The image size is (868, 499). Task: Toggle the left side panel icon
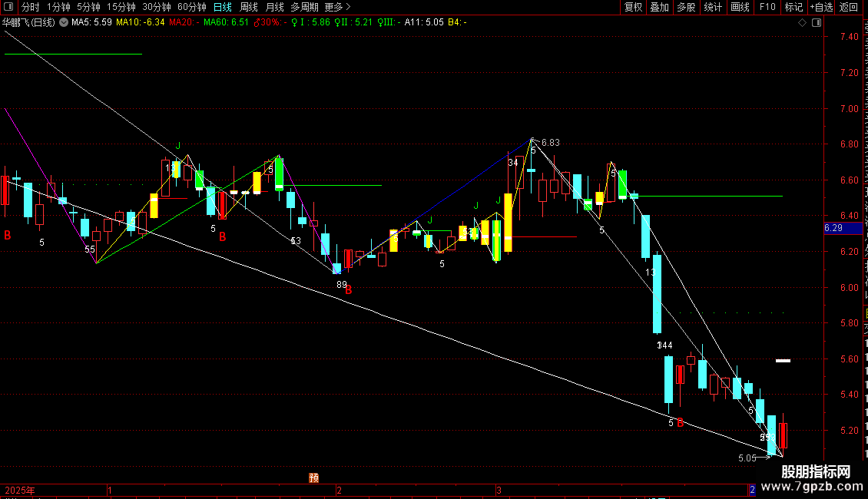8,7
